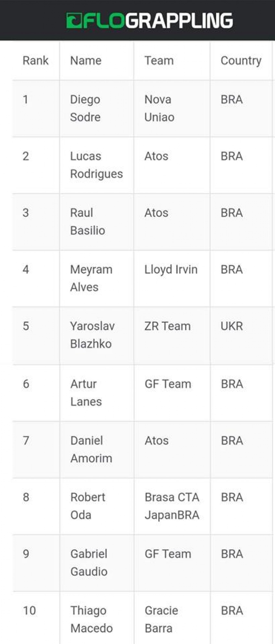
Task: Click Raul Basilio's name
Action: pos(88,221)
